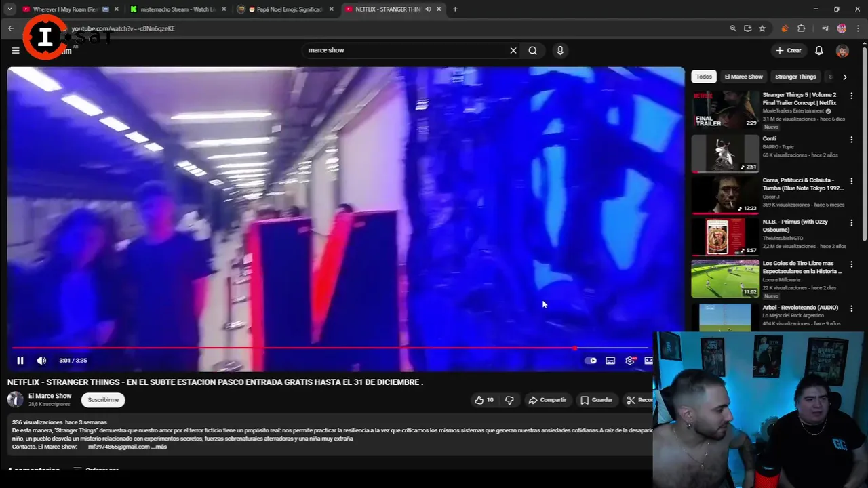This screenshot has height=488, width=868.
Task: Open Stranger Things 5 trailer thumbnail
Action: coord(725,109)
